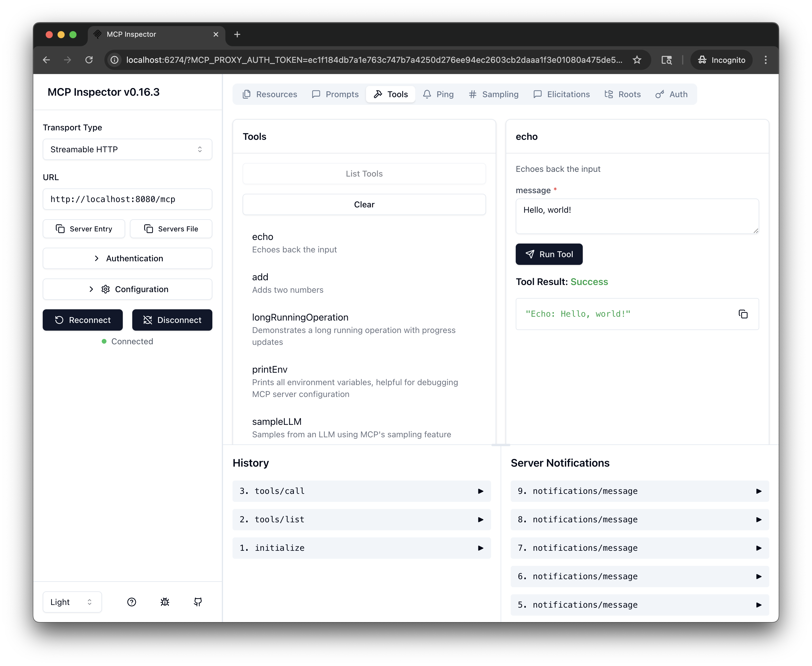Screen dimensions: 812x666
Task: Expand the Configuration section
Action: pos(128,289)
